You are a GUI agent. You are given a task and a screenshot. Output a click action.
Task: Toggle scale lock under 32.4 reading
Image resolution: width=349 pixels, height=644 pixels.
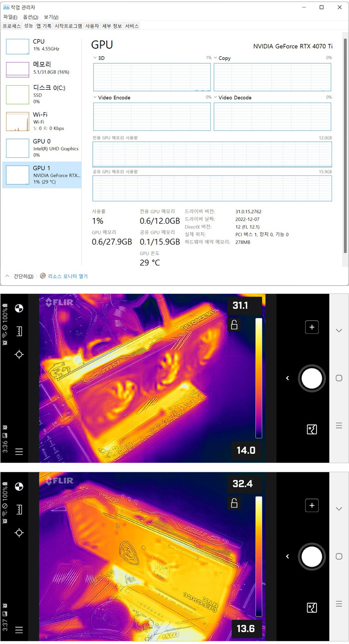click(x=234, y=504)
